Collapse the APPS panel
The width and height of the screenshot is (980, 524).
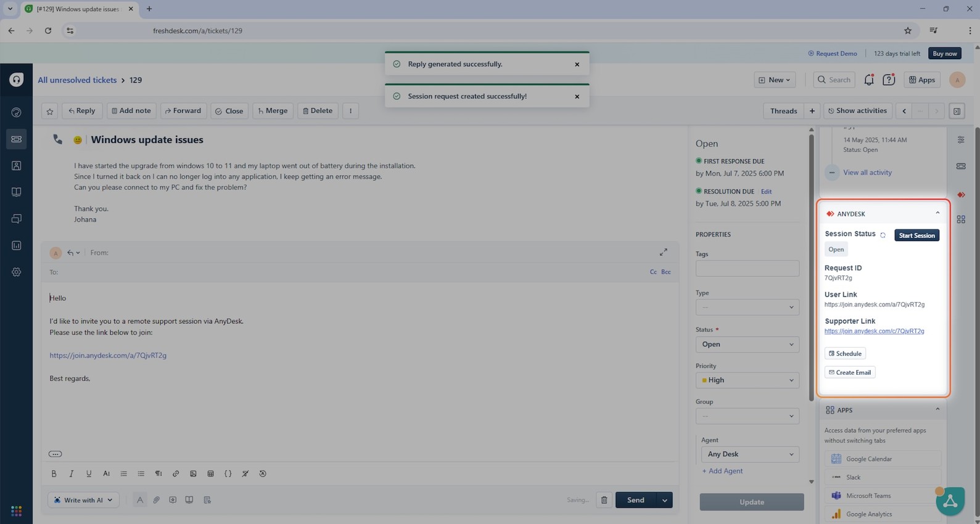937,409
